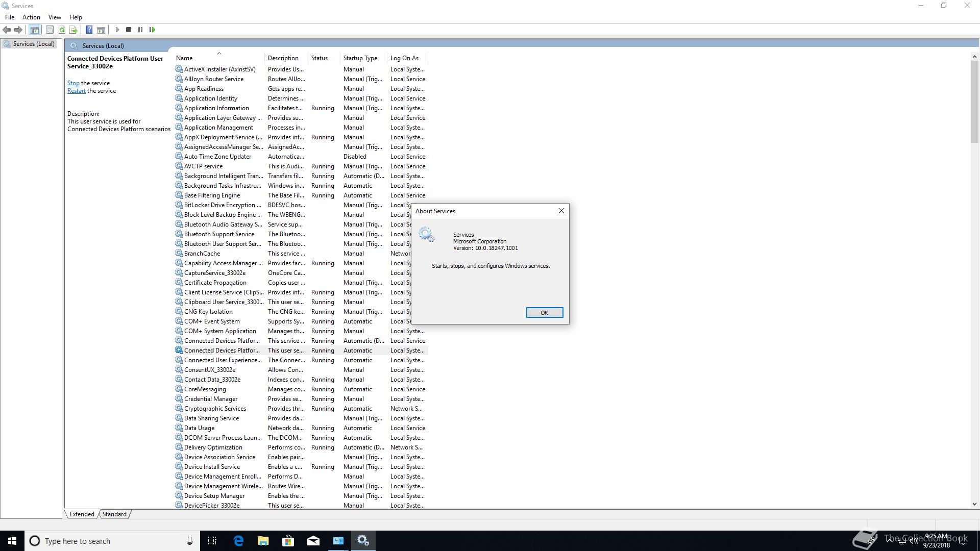Open the Action menu
Viewport: 980px width, 551px height.
[x=31, y=17]
